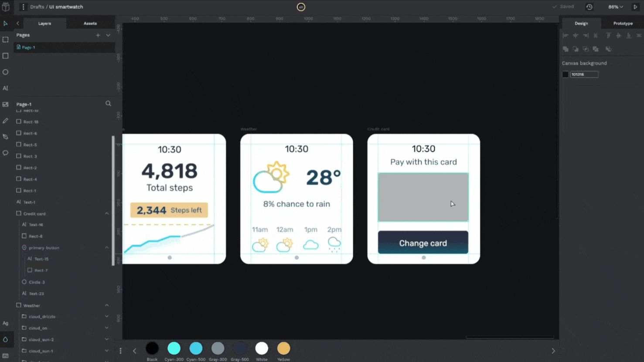Switch to the Assets tab

(x=90, y=24)
